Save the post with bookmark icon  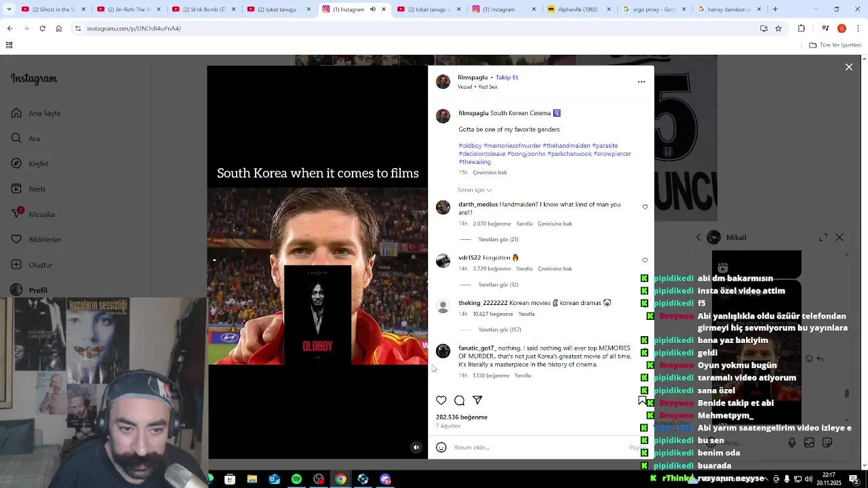pyautogui.click(x=642, y=401)
